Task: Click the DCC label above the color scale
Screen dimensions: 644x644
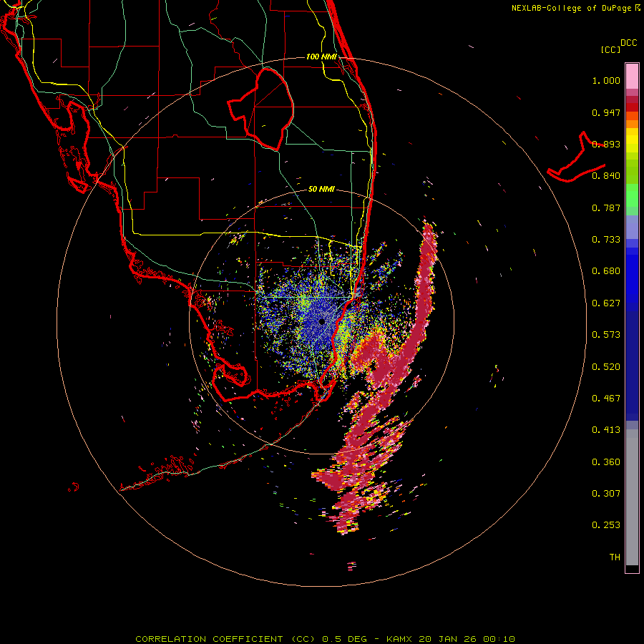Action: [x=628, y=43]
